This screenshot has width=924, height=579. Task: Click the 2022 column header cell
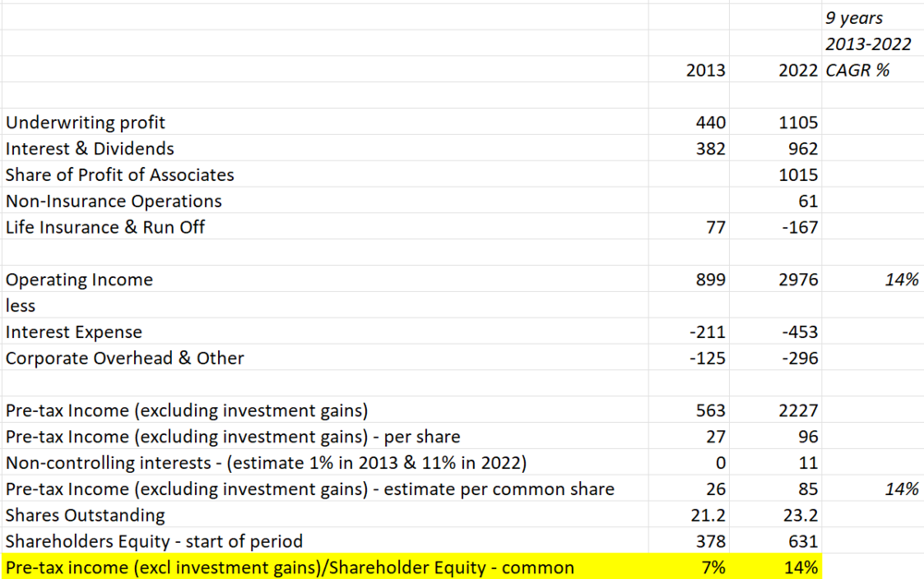pyautogui.click(x=775, y=69)
